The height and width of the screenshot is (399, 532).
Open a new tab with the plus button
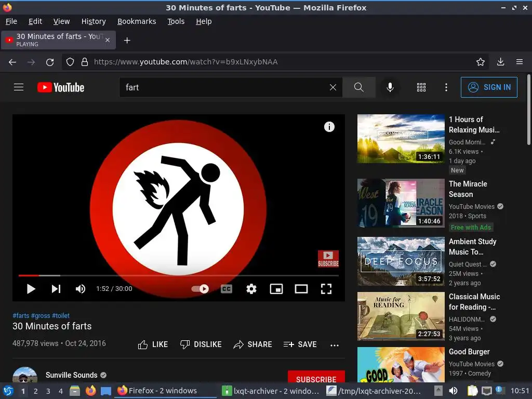[127, 41]
